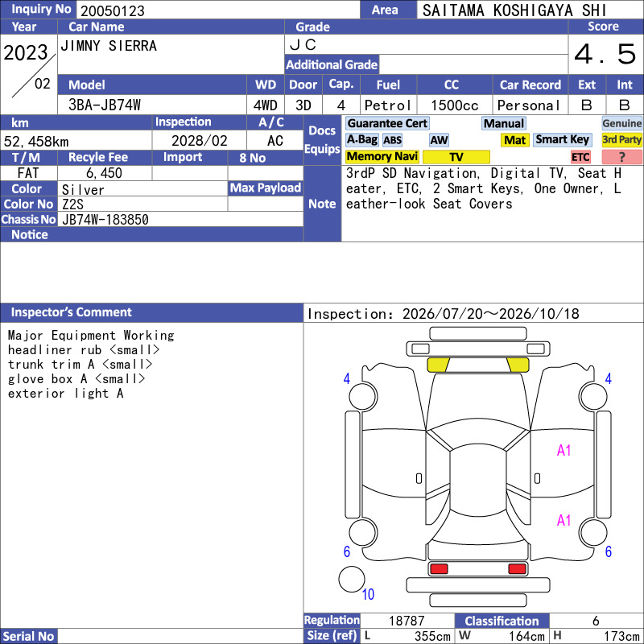Click the red ETC badge
The image size is (644, 644).
[x=580, y=157]
